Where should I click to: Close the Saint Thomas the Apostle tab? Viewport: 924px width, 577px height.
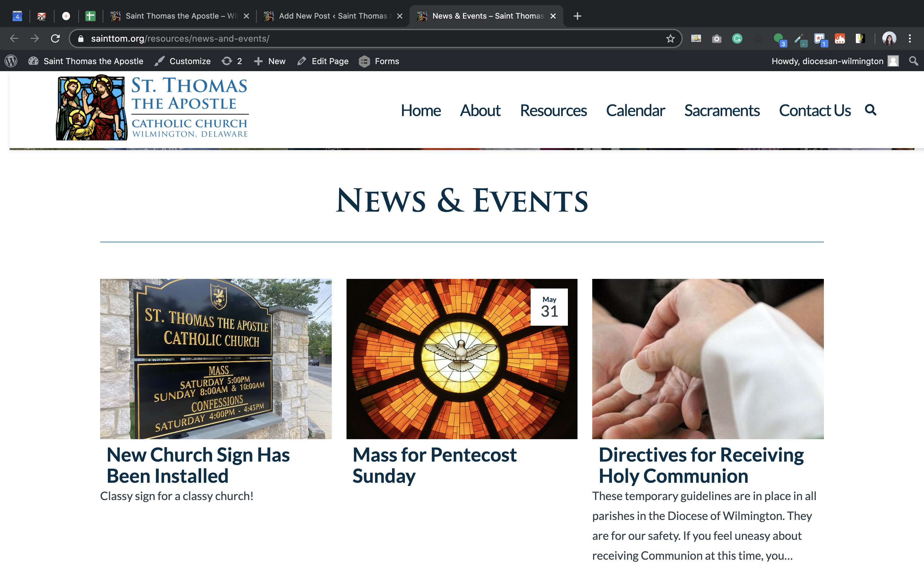click(x=247, y=16)
